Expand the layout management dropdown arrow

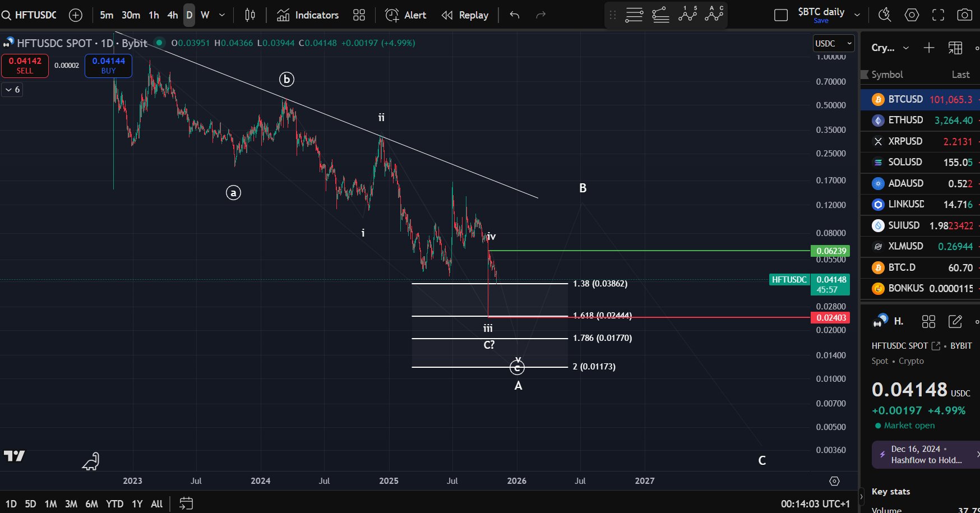tap(857, 15)
